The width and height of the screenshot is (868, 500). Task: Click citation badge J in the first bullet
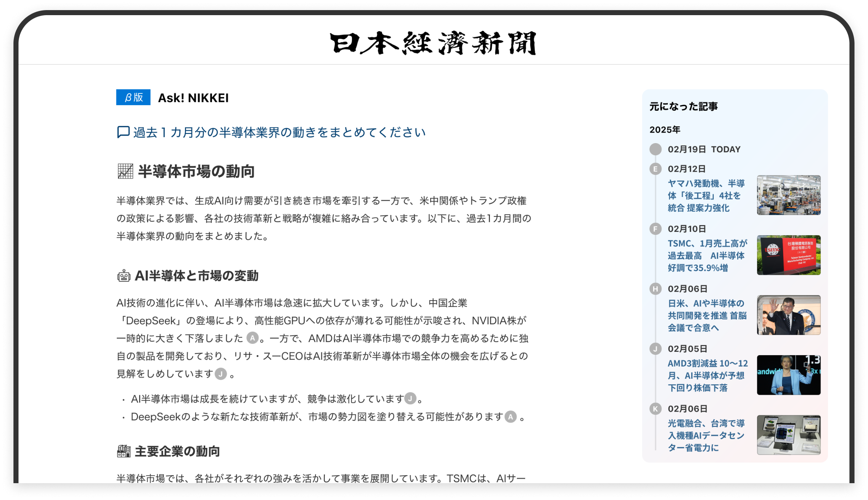(410, 398)
